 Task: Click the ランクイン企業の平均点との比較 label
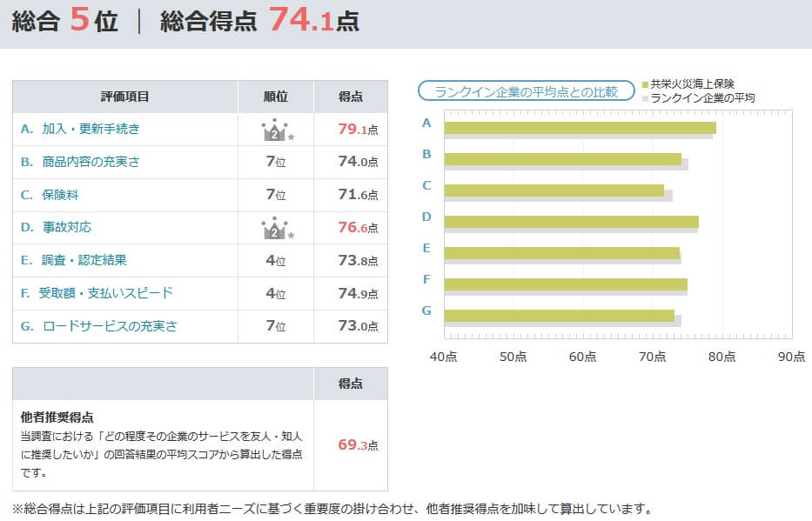(526, 91)
